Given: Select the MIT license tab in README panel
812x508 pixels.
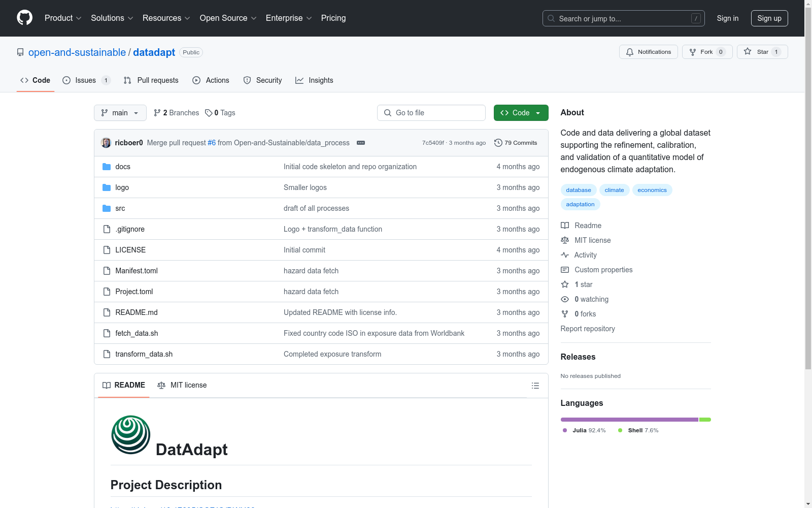Looking at the screenshot, I should [x=182, y=385].
